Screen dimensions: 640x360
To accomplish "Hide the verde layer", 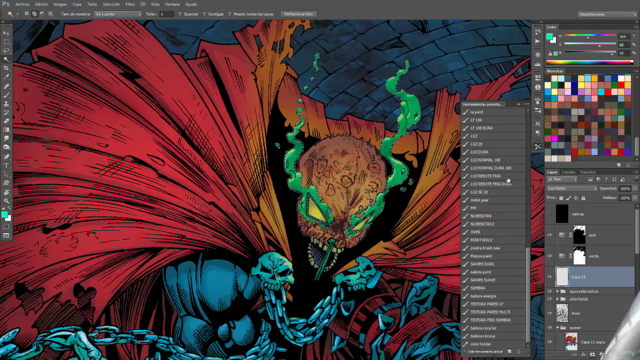I will [x=549, y=256].
